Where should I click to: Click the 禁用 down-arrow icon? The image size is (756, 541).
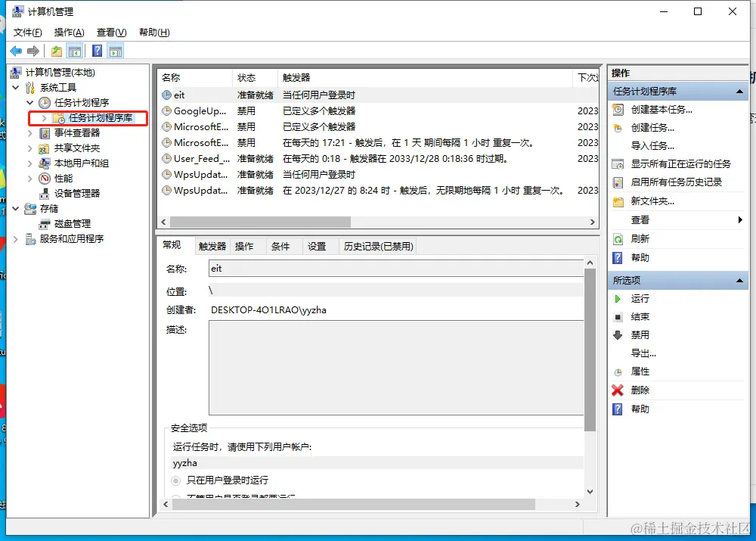618,335
